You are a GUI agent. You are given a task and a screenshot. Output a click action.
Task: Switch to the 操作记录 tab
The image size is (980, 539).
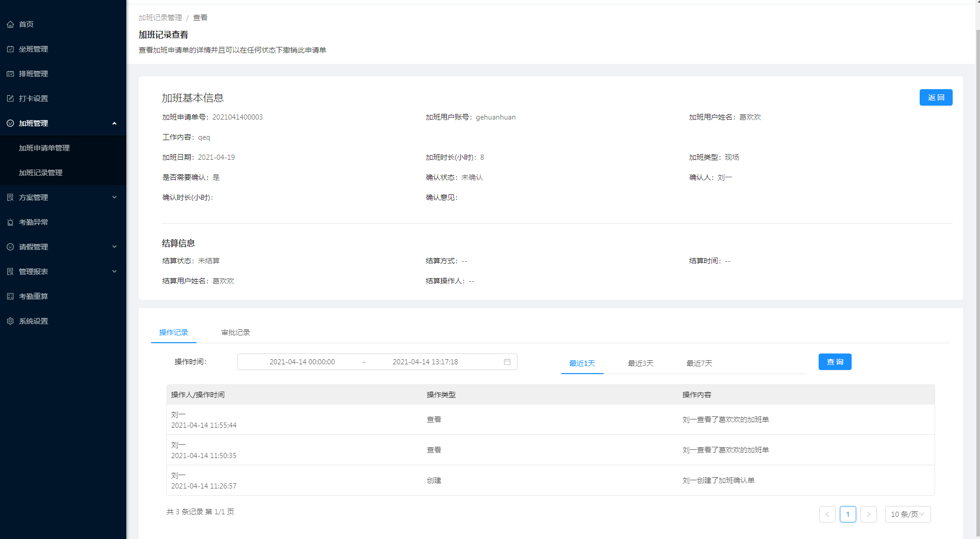pyautogui.click(x=174, y=332)
